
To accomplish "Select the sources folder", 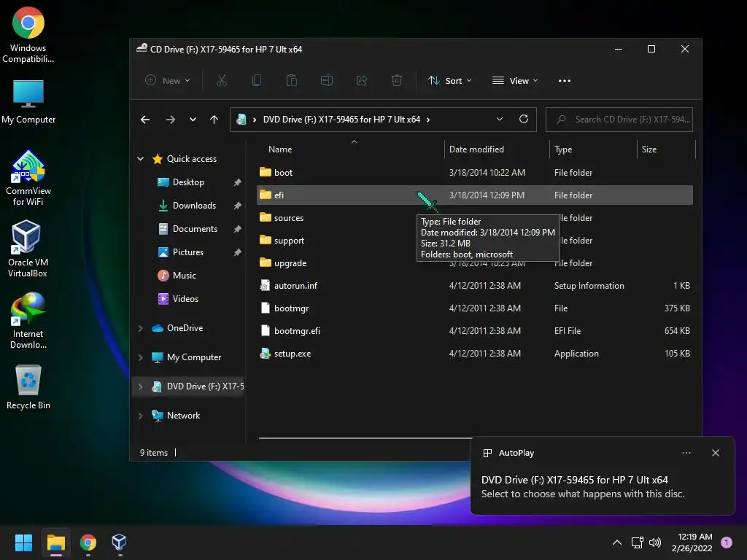I will (x=474, y=218).
